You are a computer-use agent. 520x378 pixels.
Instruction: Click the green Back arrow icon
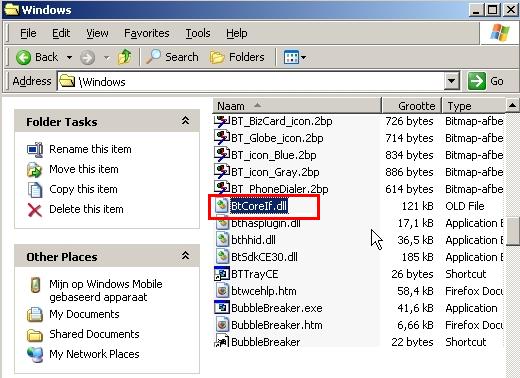(x=23, y=57)
